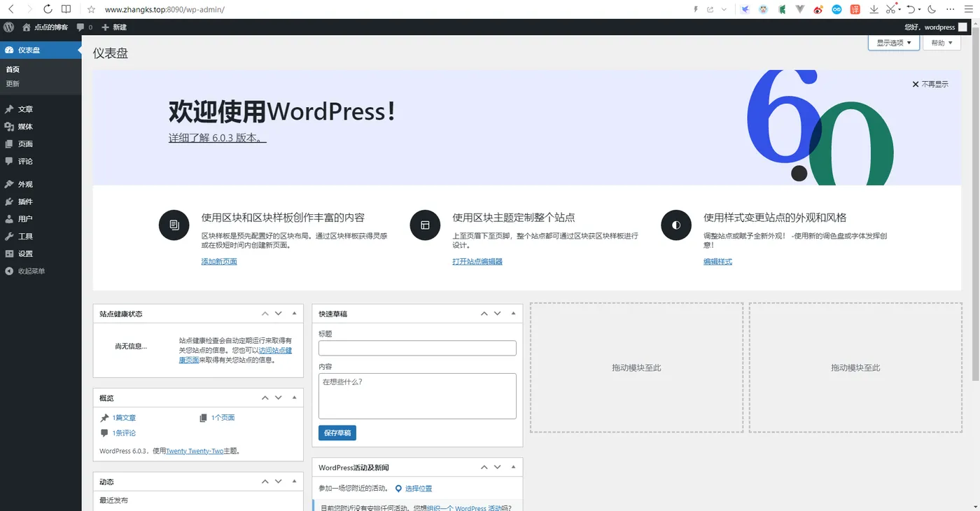
Task: Open browser downloads arrow icon
Action: coord(874,10)
